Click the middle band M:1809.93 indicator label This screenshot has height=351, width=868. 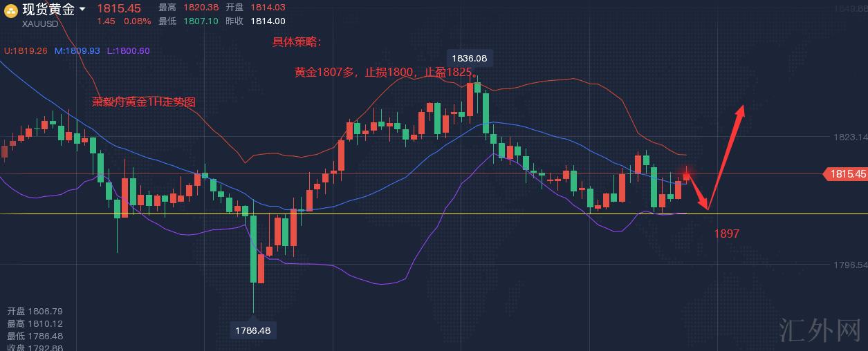tap(77, 50)
